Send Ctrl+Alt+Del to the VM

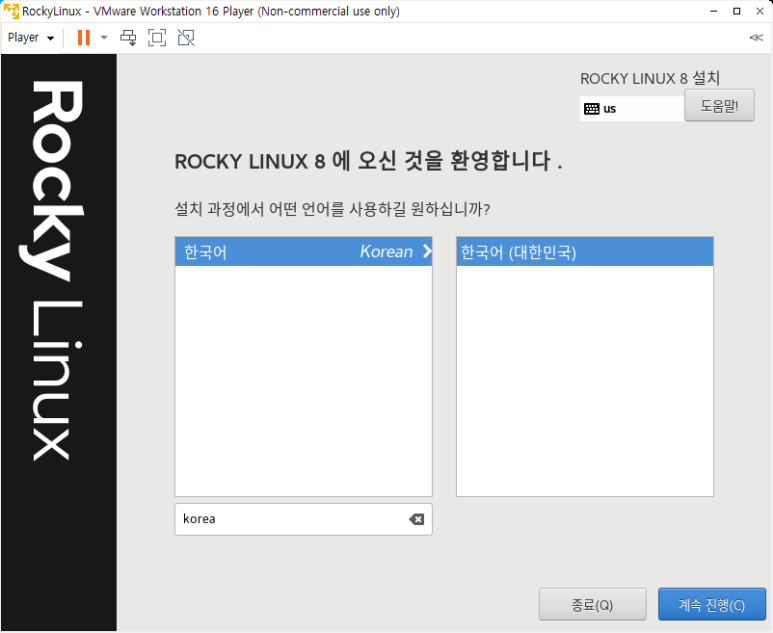pos(129,37)
